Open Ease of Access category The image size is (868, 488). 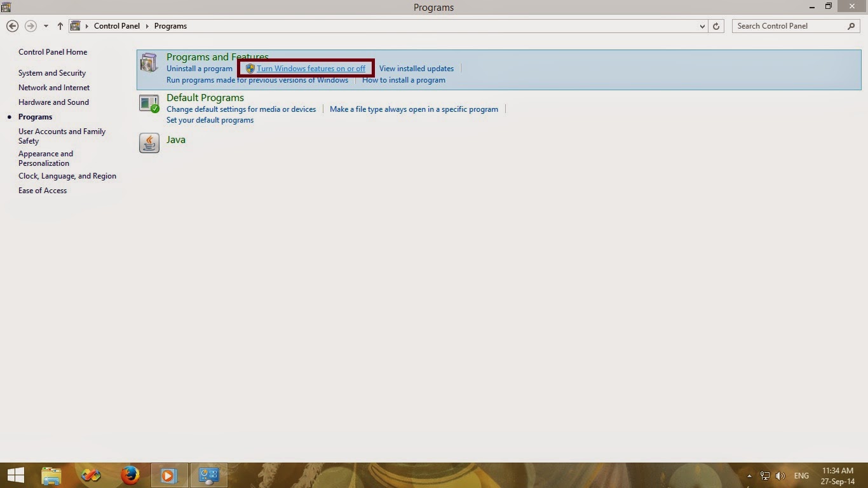[43, 191]
